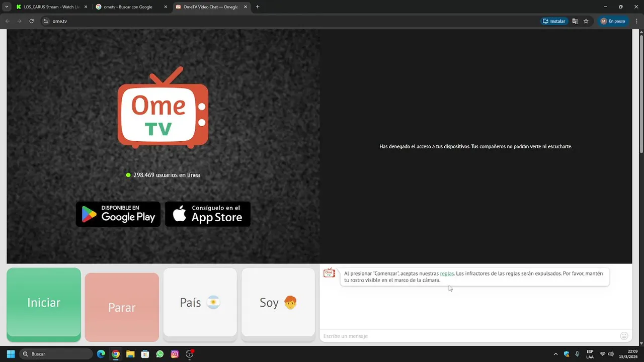
Task: Reload the ome.tv page
Action: pos(31,21)
